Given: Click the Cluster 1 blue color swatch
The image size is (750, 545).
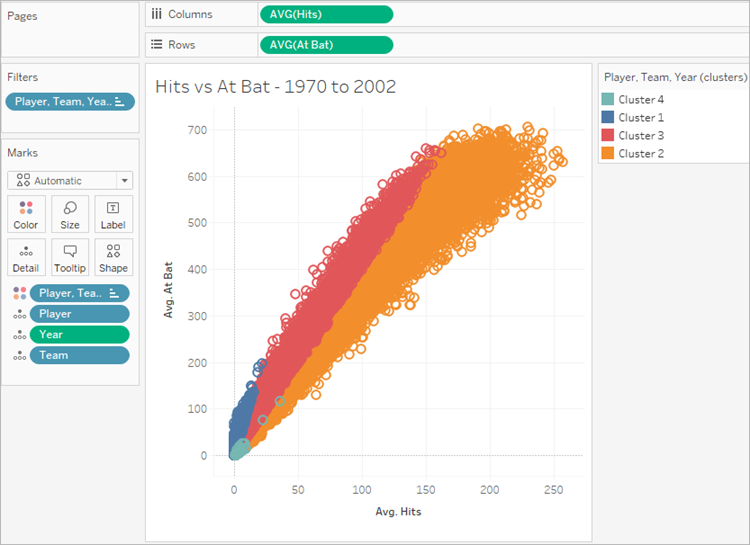Looking at the screenshot, I should [x=607, y=117].
